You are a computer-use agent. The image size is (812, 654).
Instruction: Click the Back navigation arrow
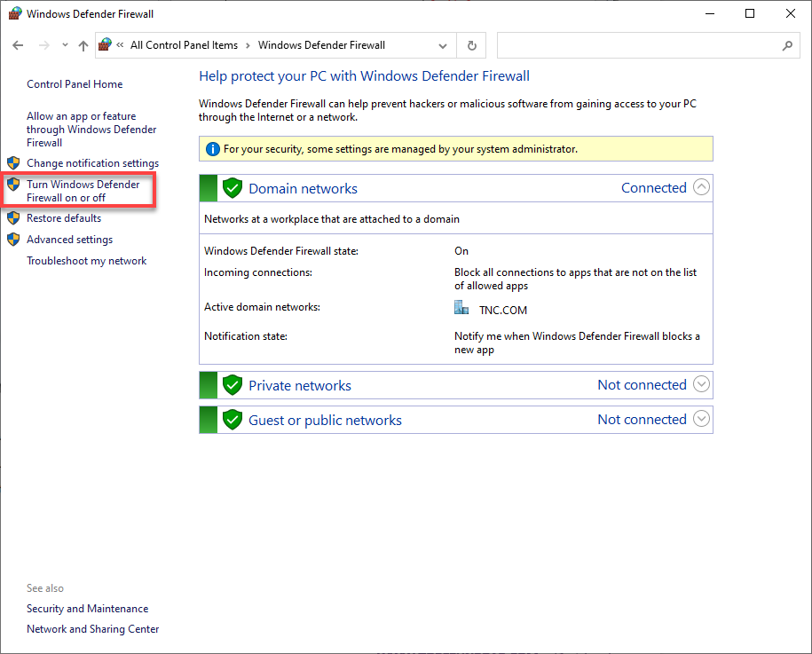[x=18, y=45]
